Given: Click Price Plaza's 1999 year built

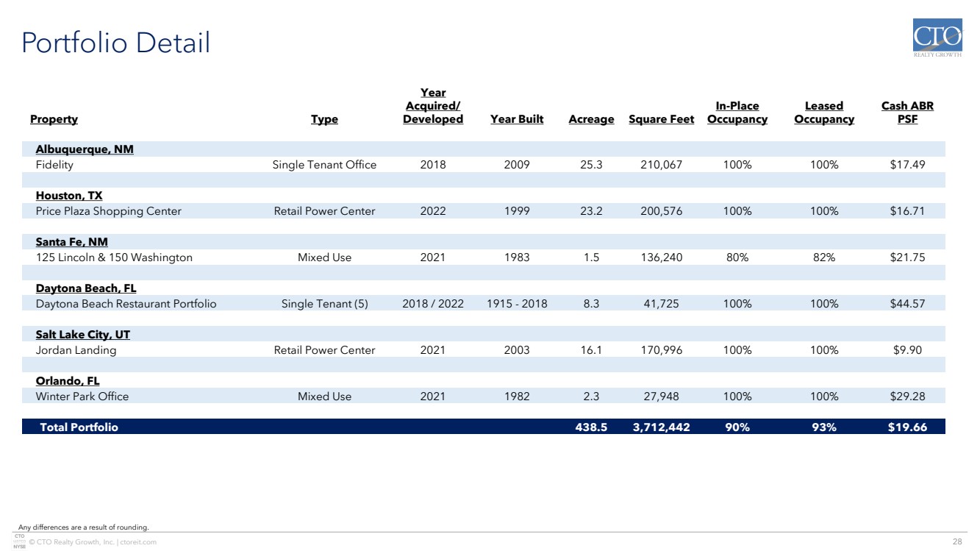Looking at the screenshot, I should (x=517, y=211).
